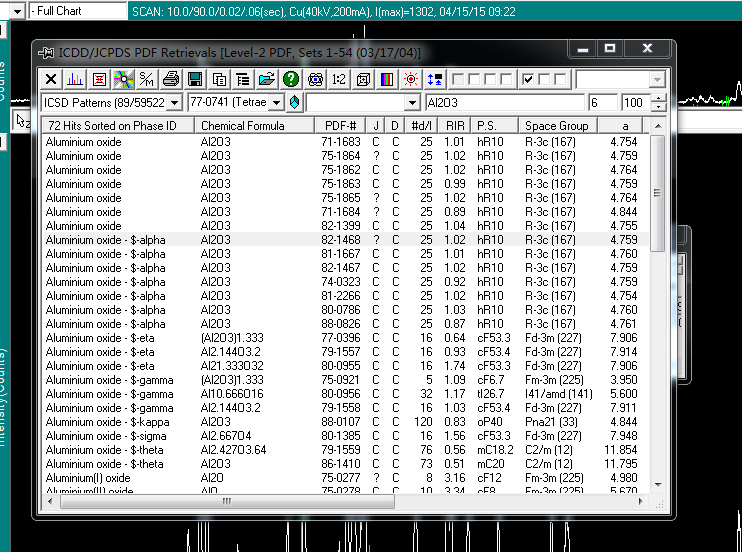Sort by 72 Hits Sorted on Phase ID header
This screenshot has width=742, height=552.
(118, 125)
